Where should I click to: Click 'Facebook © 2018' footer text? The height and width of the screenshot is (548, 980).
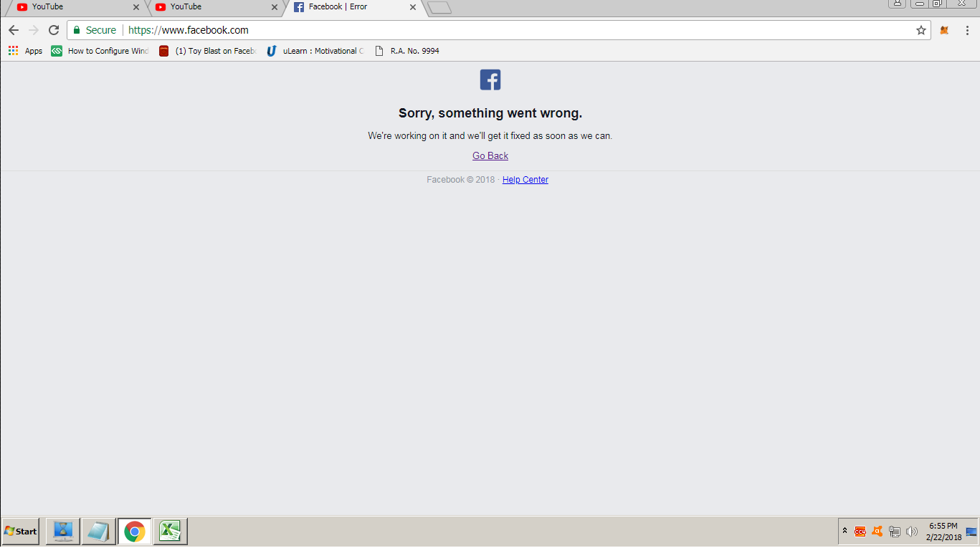tap(460, 180)
